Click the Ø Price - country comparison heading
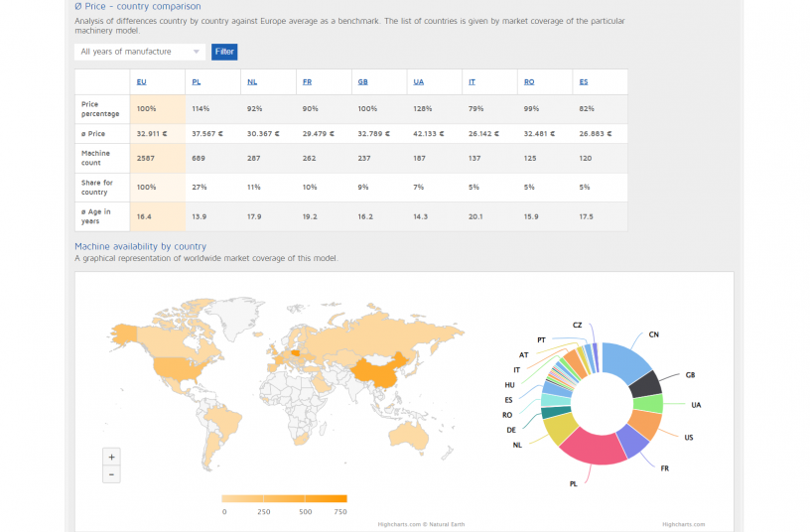The width and height of the screenshot is (810, 532). (x=138, y=6)
